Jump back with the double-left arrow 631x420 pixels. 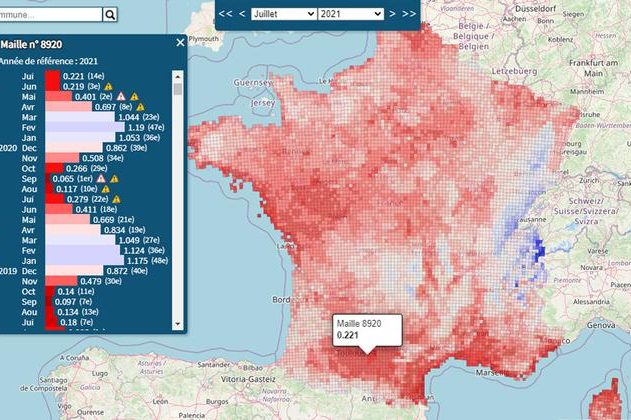click(x=226, y=13)
